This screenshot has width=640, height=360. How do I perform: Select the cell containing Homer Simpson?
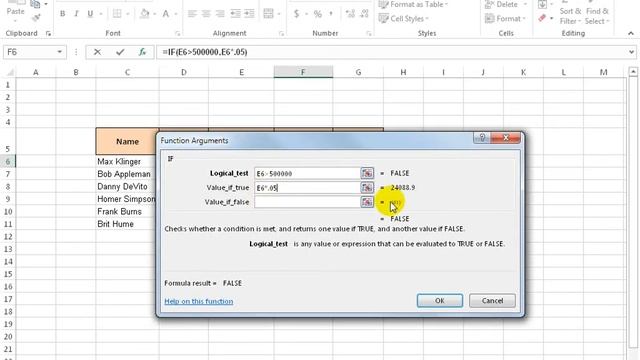point(127,199)
